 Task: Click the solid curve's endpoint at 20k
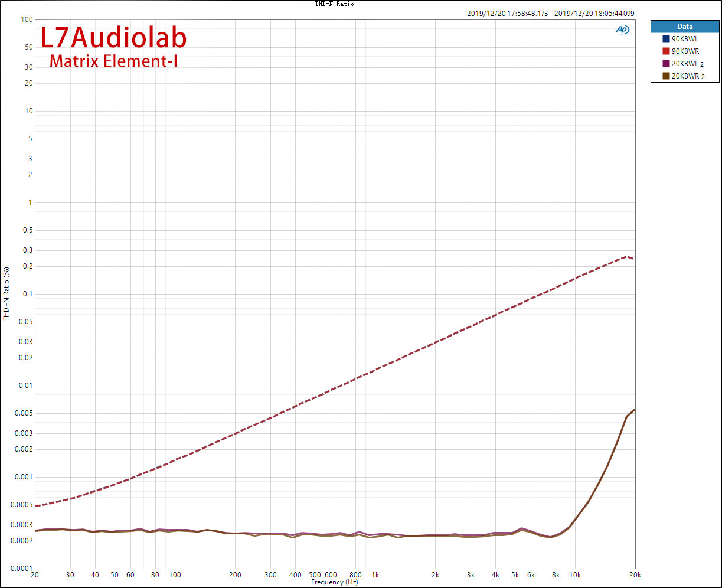(635, 409)
